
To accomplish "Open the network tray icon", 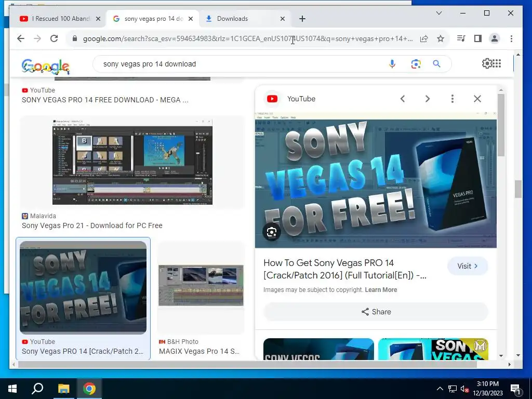I will [x=453, y=389].
